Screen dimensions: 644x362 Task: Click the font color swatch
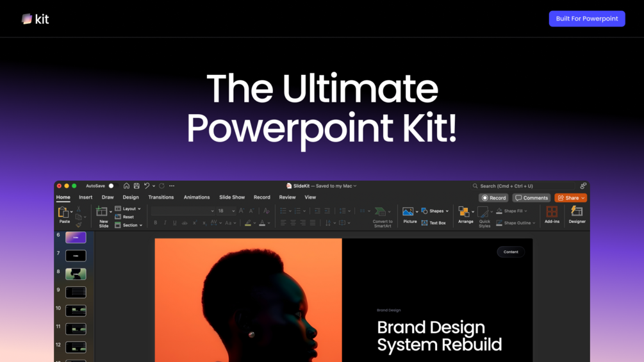coord(262,223)
